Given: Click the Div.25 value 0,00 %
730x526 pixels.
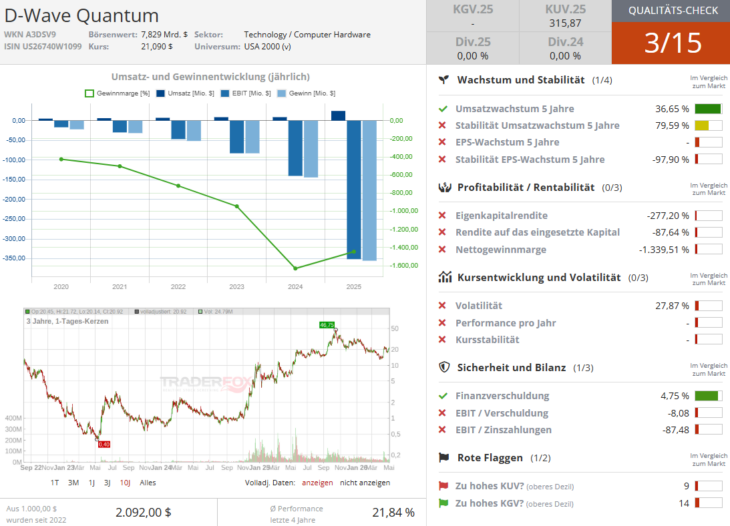Looking at the screenshot, I should 473,56.
